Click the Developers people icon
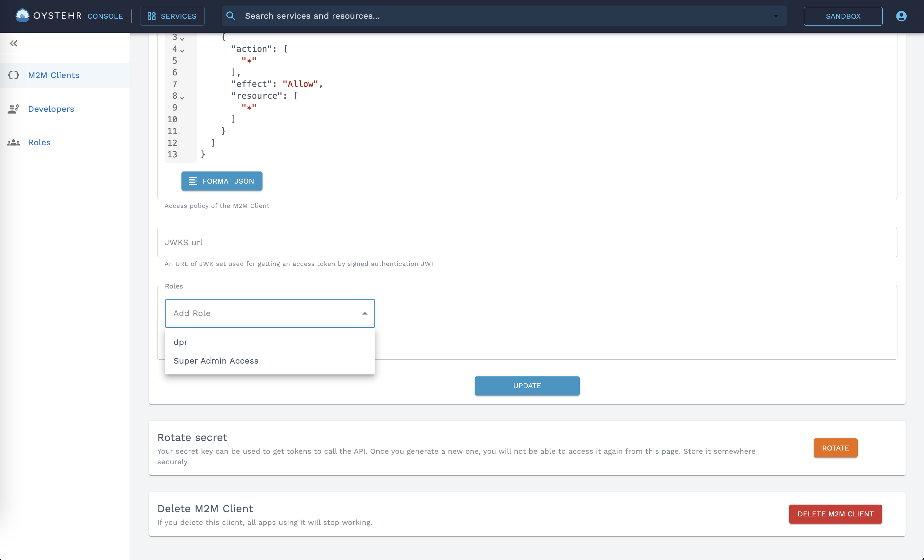924x560 pixels. click(x=13, y=109)
